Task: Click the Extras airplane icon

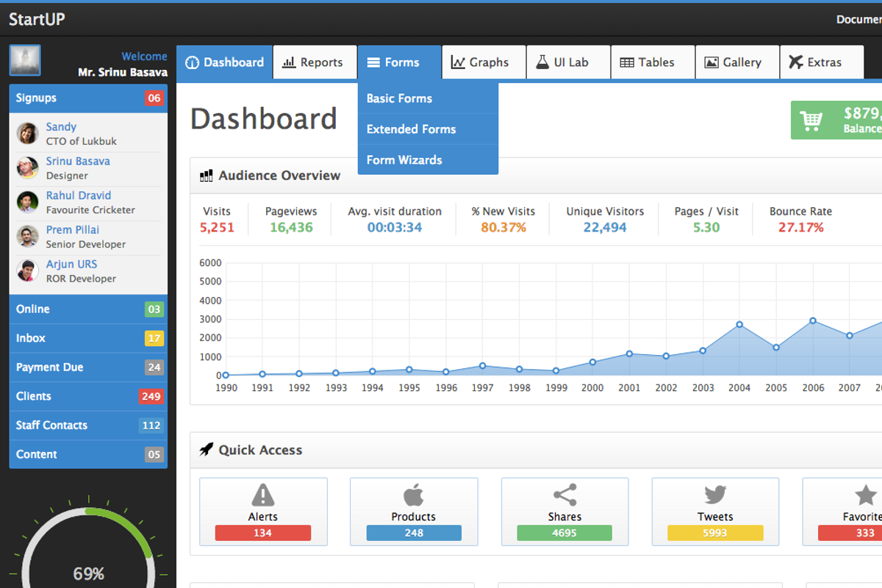Action: 796,62
